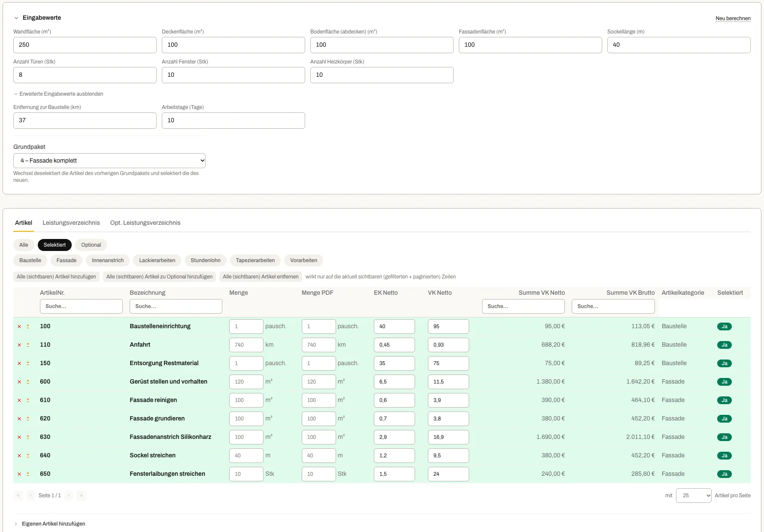Remove article 100 Baustelleneinrichtung with red X
This screenshot has width=764, height=532.
click(x=19, y=326)
